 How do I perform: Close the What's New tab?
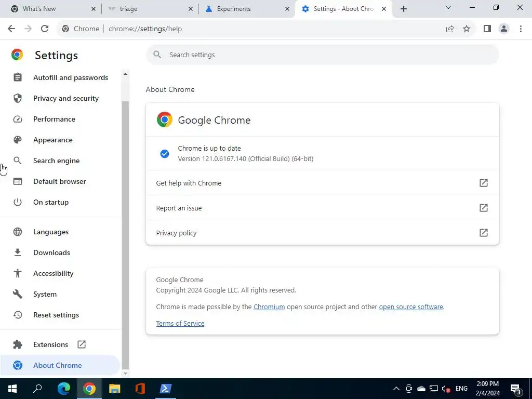pos(94,9)
